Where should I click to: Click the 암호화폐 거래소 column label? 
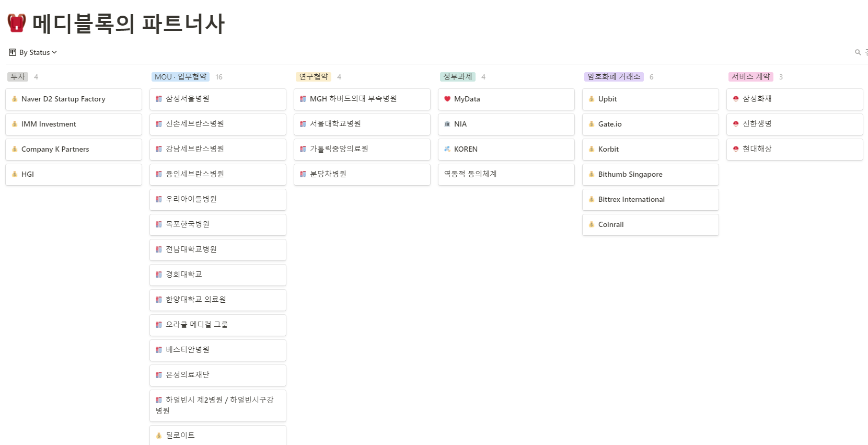[614, 77]
